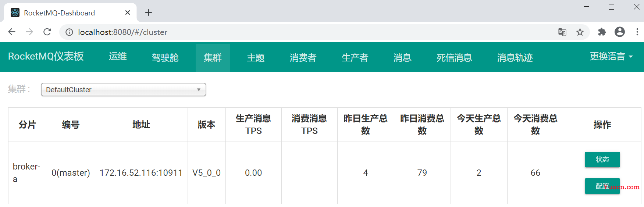Click the browser back arrow
This screenshot has height=207, width=644.
(x=12, y=32)
